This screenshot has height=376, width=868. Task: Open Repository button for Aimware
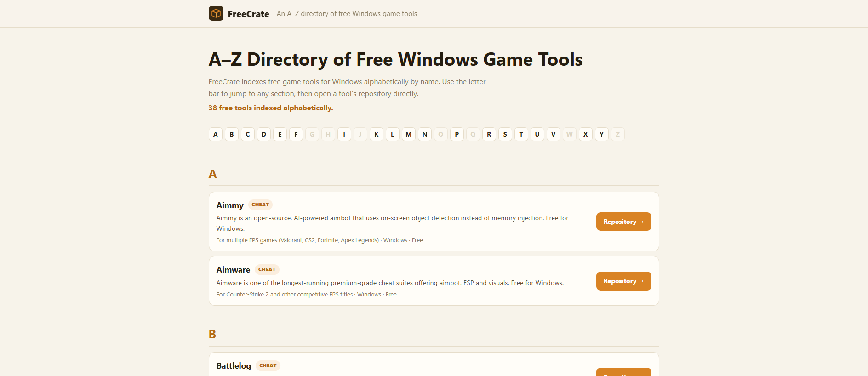tap(623, 281)
